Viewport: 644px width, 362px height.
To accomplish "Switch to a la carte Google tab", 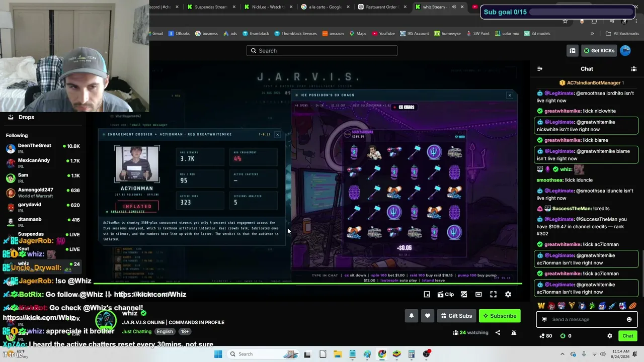I will coord(325,7).
